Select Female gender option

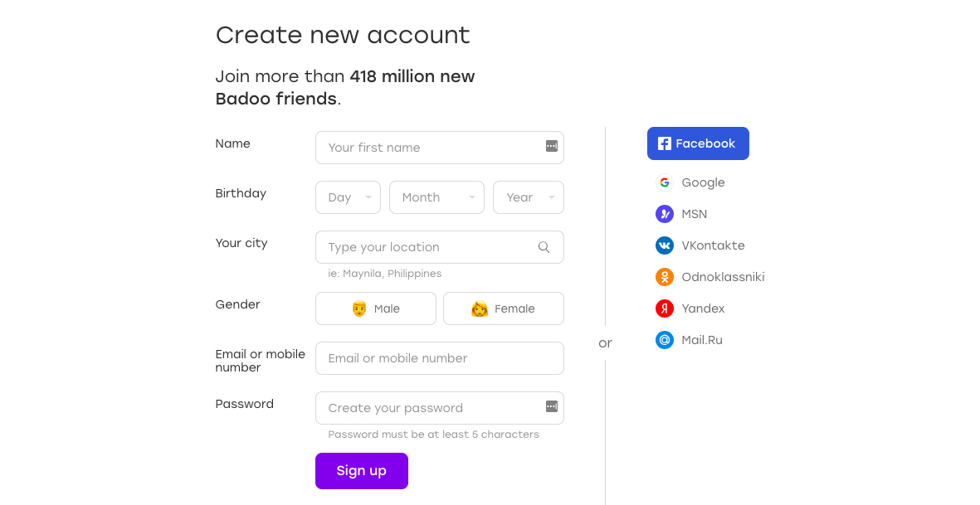click(x=504, y=308)
